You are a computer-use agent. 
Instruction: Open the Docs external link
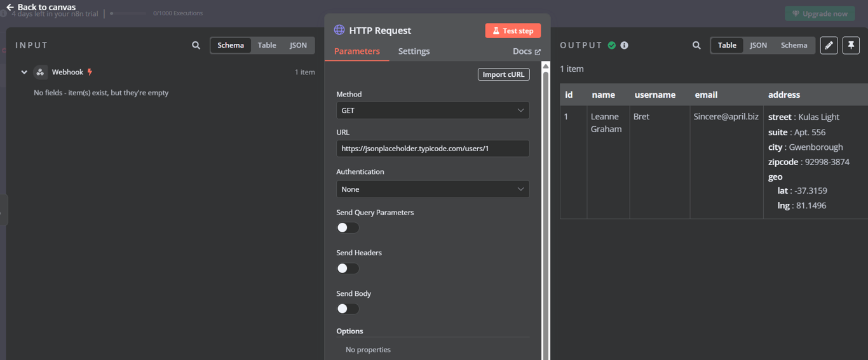(527, 51)
